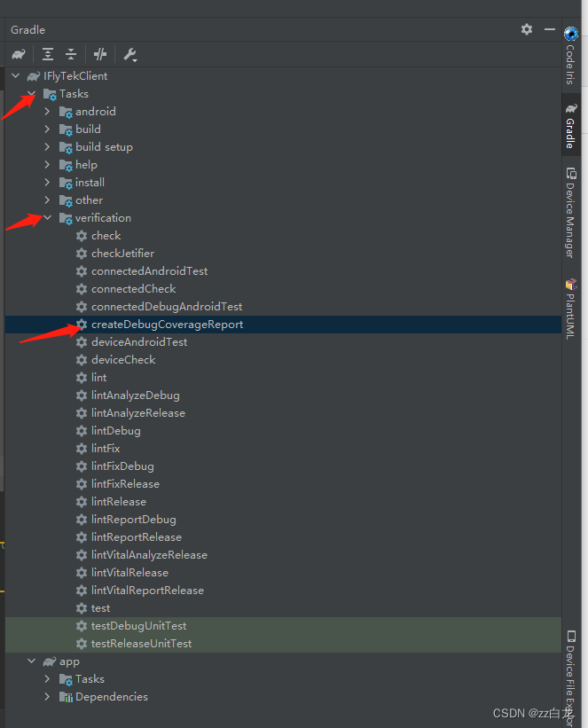Image resolution: width=588 pixels, height=728 pixels.
Task: Click the connectedCheck gear icon
Action: tap(82, 289)
